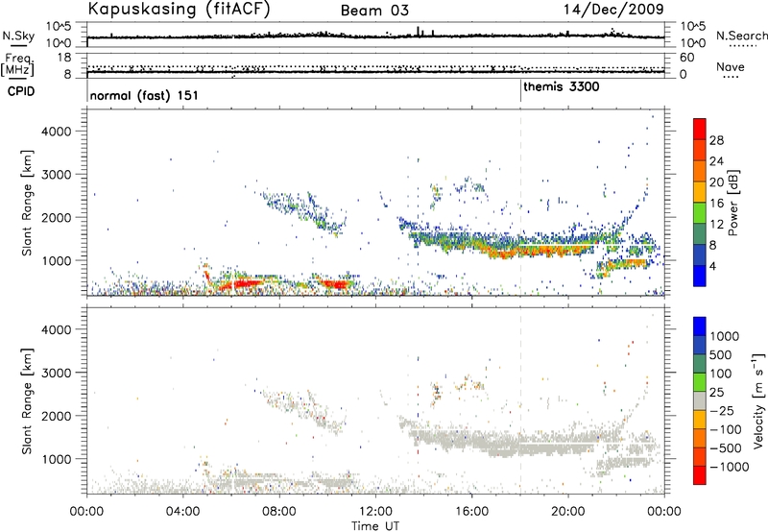Viewport: 768px width, 532px height.
Task: Click "Slant Range [km]" label of the velocity panel
Action: (27, 400)
